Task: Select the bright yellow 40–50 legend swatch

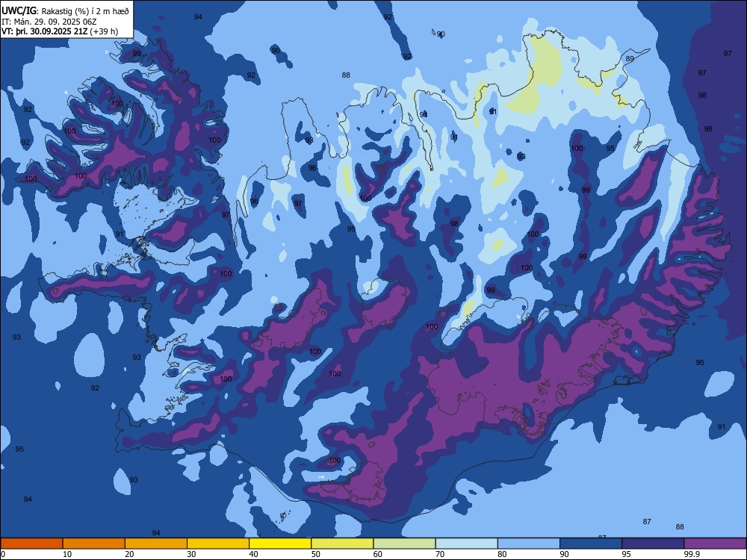Action: 280,544
